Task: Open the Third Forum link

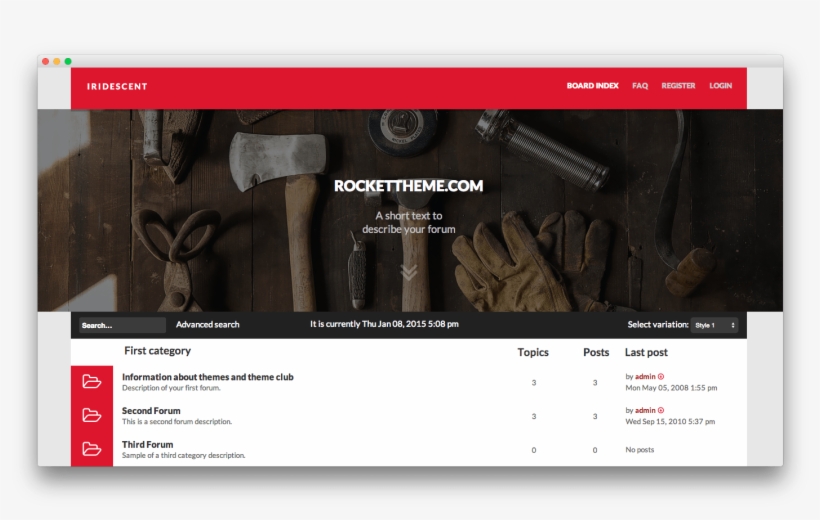Action: click(147, 444)
